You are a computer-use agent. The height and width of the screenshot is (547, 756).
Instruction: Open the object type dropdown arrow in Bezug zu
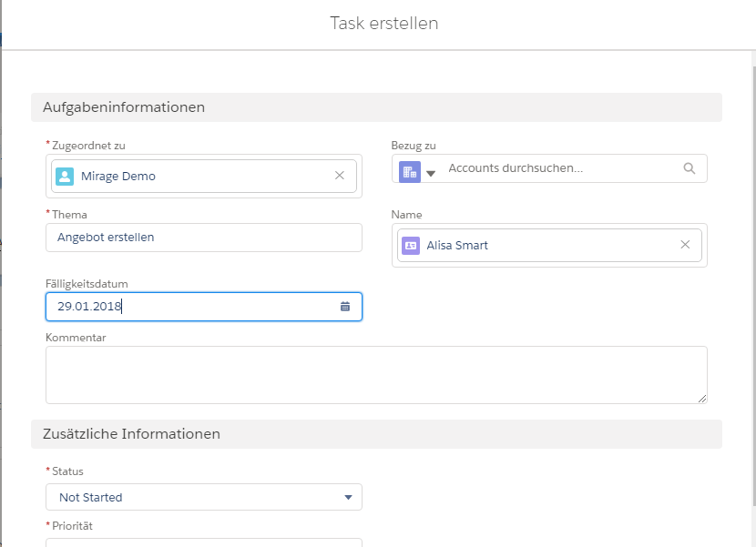coord(431,174)
